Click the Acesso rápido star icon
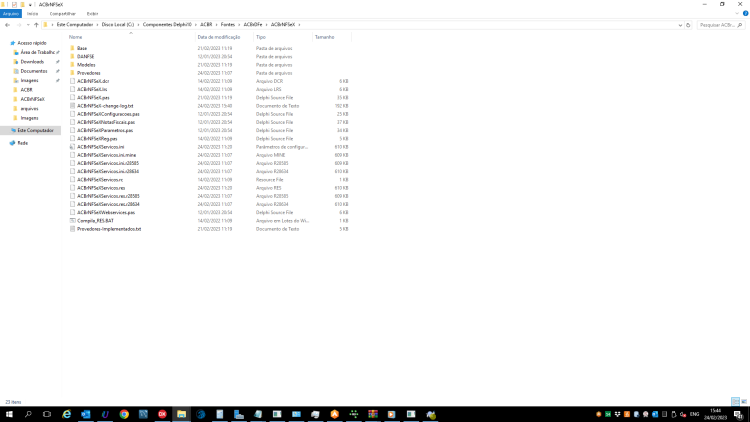 click(x=13, y=43)
